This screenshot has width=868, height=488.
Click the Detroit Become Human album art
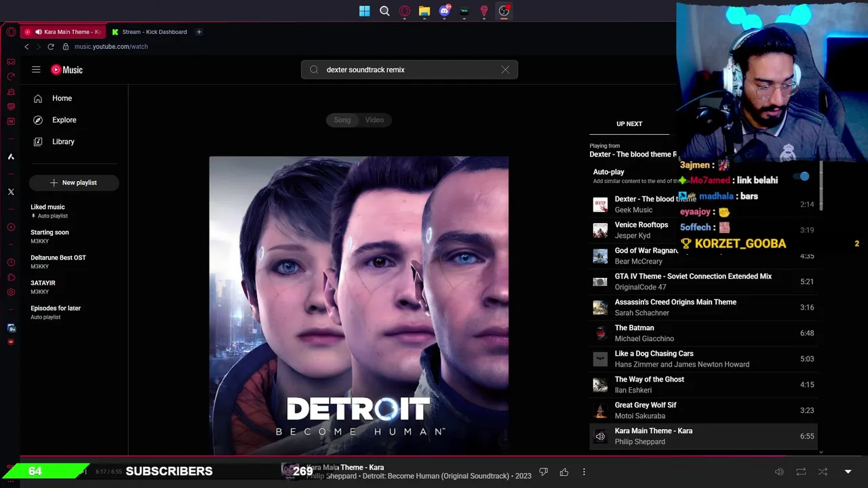(359, 306)
